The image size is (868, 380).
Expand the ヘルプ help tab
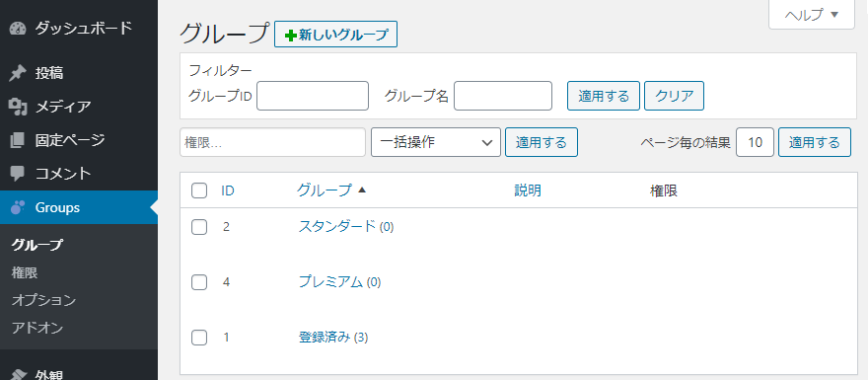pyautogui.click(x=812, y=15)
